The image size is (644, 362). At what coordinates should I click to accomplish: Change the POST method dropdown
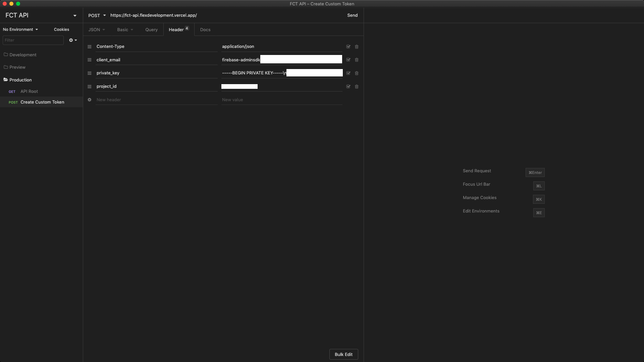pyautogui.click(x=97, y=15)
